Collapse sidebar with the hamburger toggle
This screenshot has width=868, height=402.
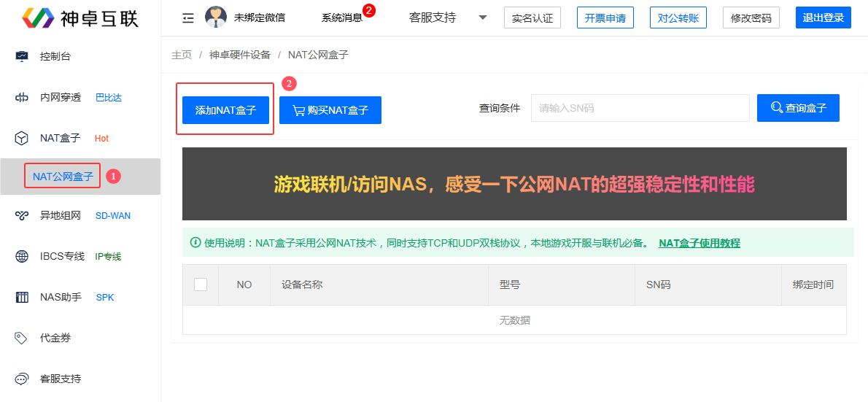pyautogui.click(x=188, y=18)
